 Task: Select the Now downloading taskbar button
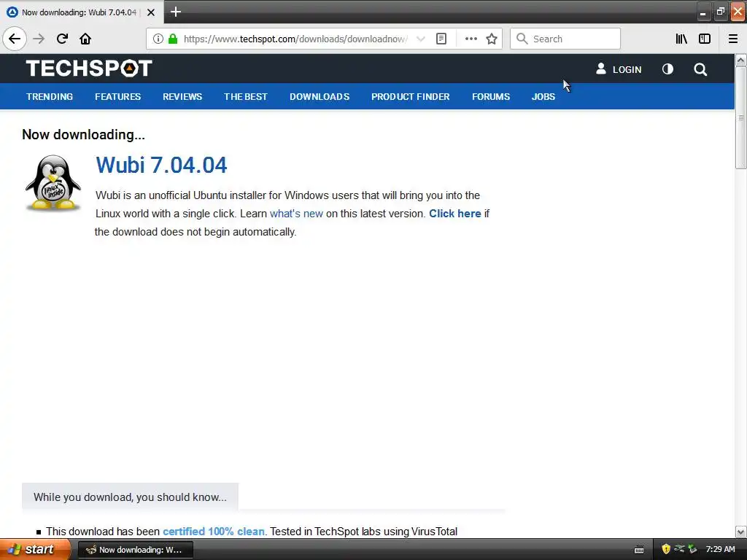[x=135, y=550]
